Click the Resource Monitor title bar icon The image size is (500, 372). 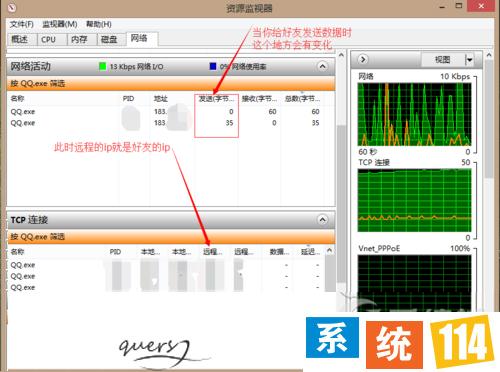click(12, 7)
